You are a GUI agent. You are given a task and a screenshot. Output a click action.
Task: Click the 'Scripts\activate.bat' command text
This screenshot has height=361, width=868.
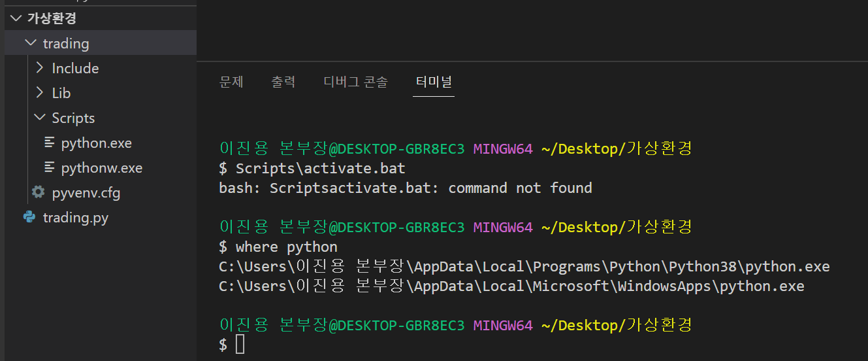(321, 169)
